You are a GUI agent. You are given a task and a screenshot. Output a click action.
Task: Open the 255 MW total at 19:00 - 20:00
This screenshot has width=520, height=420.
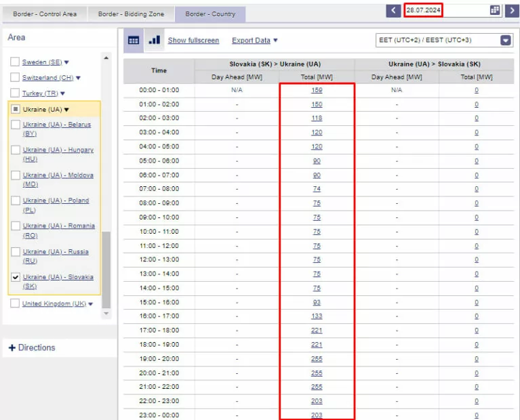(x=317, y=358)
